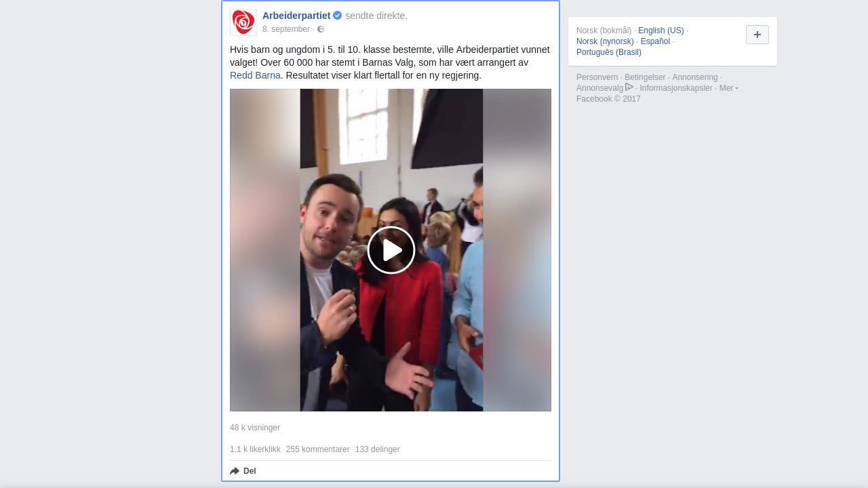View the 1,1 k likerklikk list

click(x=255, y=449)
